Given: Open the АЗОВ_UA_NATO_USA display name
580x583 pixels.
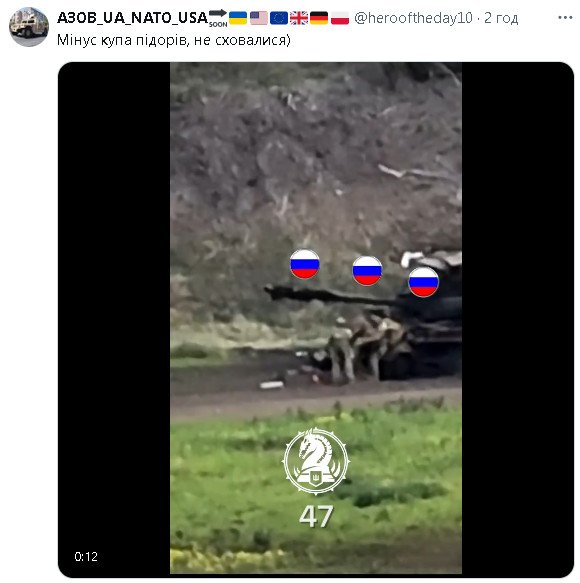Looking at the screenshot, I should coord(132,18).
